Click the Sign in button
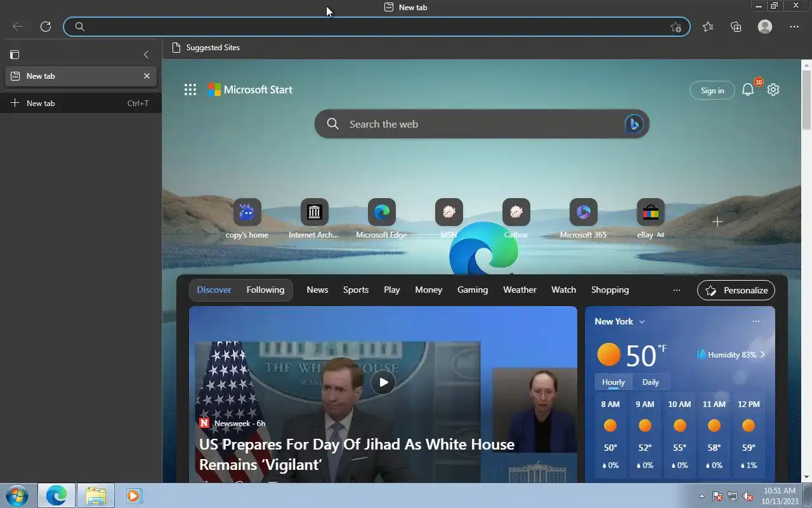The height and width of the screenshot is (508, 812). point(712,90)
